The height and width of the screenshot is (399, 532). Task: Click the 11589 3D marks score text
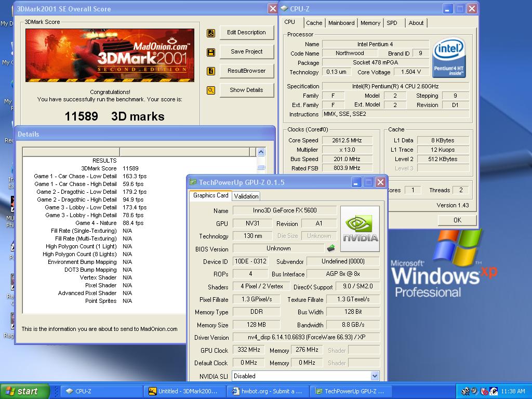point(114,116)
